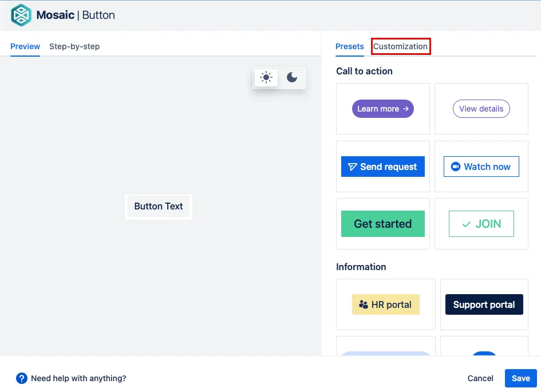Select the Learn more preset

(x=382, y=109)
